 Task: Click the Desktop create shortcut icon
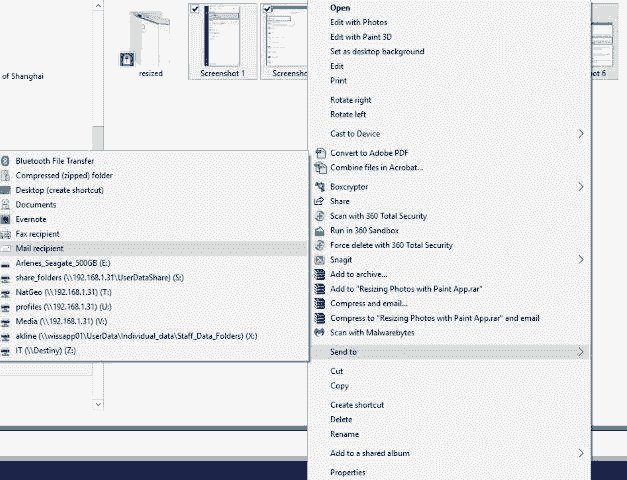point(5,190)
